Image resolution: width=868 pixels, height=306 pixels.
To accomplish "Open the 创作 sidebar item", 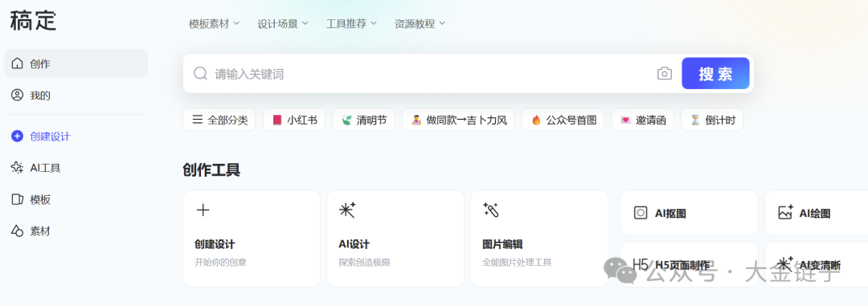I will coord(76,63).
